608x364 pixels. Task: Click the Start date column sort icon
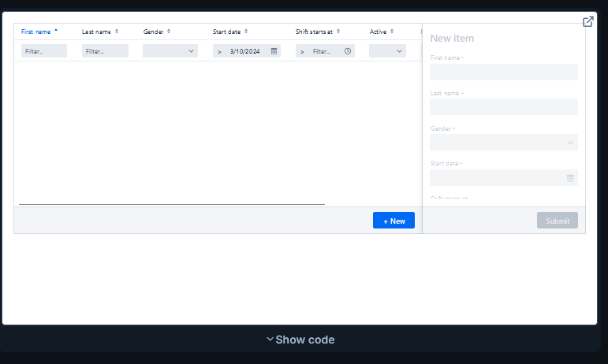pos(246,32)
